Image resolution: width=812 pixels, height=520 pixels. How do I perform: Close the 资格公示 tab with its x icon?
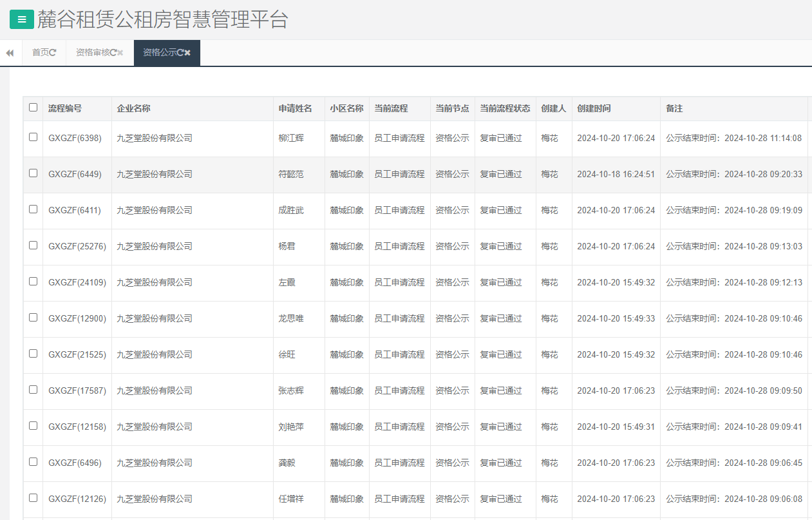pyautogui.click(x=186, y=53)
